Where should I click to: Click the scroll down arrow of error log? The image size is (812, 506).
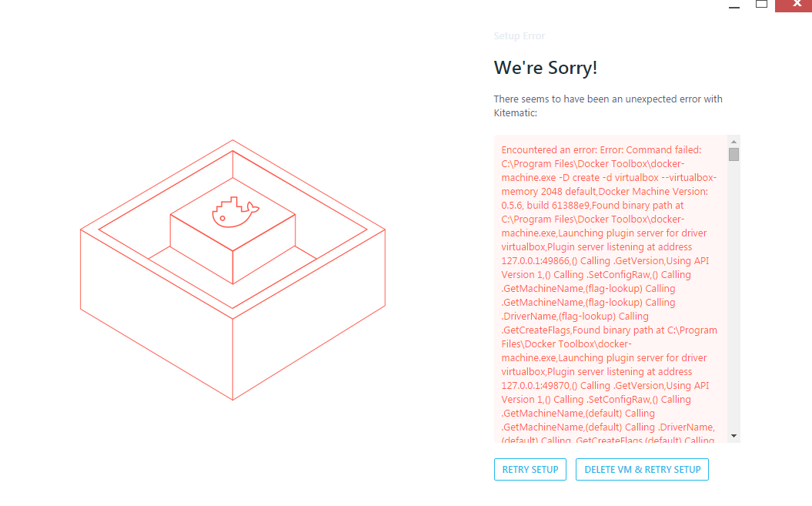pyautogui.click(x=733, y=436)
